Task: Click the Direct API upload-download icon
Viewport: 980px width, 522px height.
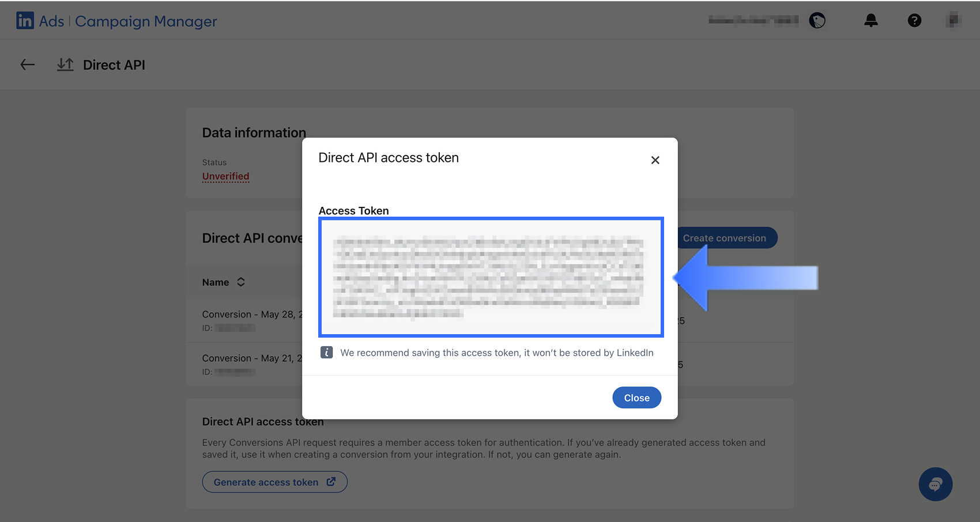Action: [65, 65]
